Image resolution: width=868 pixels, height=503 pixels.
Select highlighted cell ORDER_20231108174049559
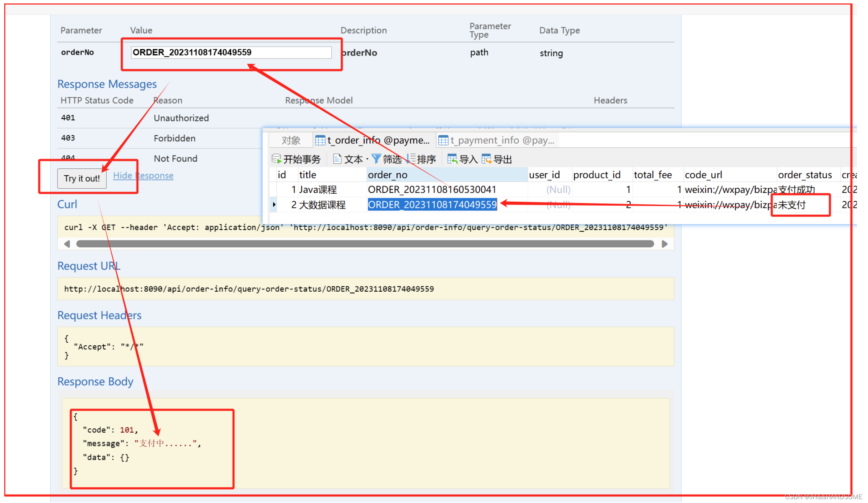[x=432, y=205]
